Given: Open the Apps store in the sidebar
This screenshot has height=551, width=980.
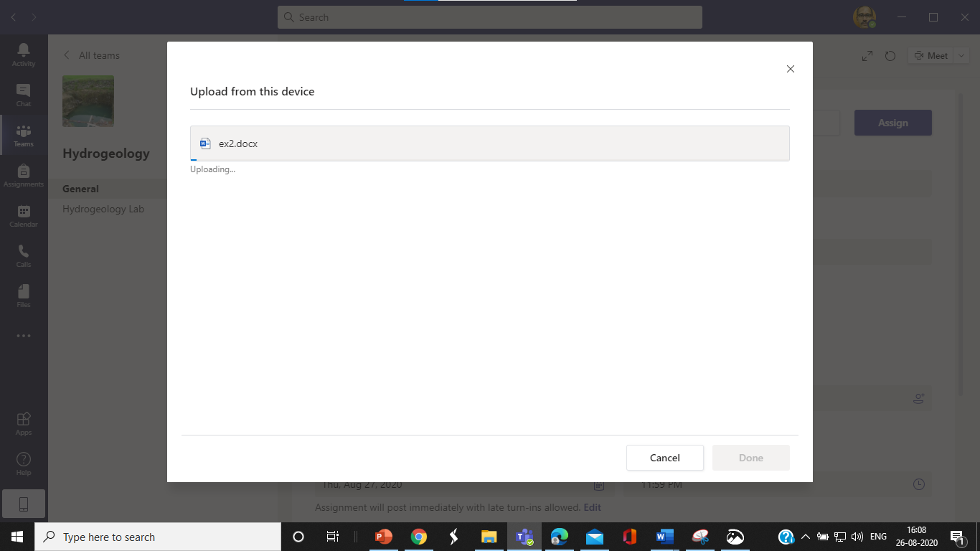Looking at the screenshot, I should pos(24,423).
